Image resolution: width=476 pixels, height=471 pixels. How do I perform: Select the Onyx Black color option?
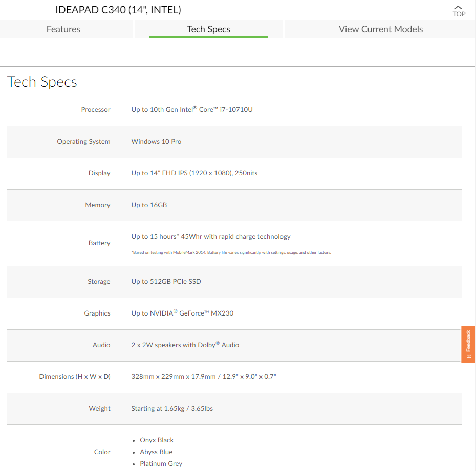coord(157,440)
